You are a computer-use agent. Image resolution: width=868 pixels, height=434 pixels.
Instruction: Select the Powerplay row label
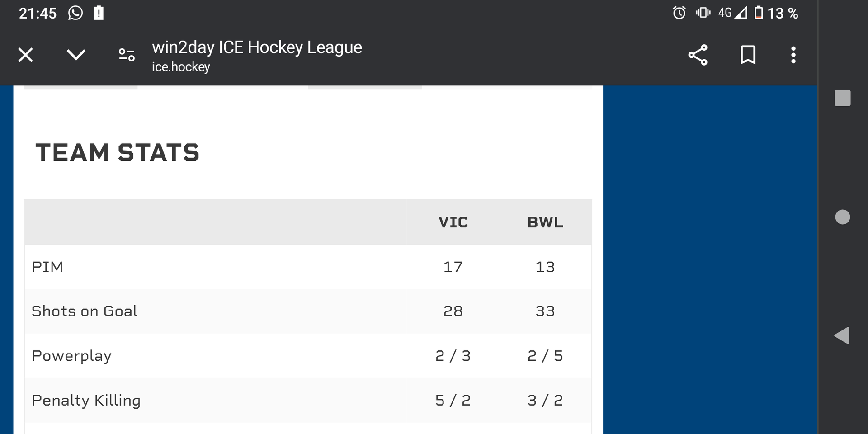pyautogui.click(x=71, y=356)
